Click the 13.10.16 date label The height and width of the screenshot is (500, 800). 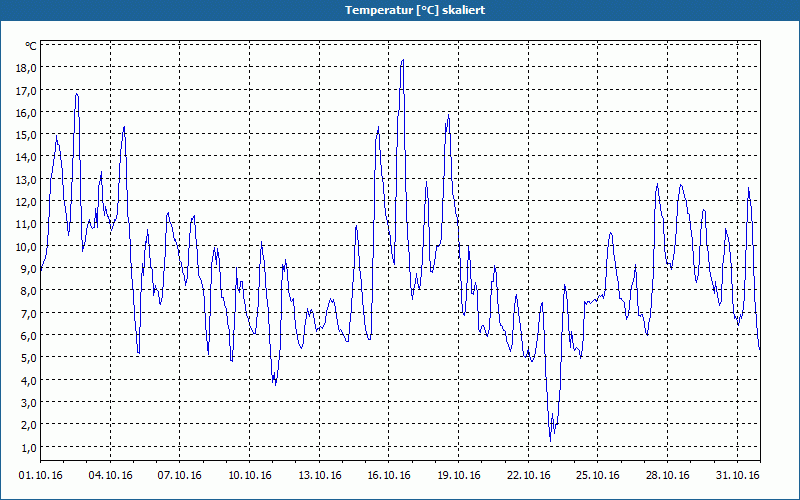pyautogui.click(x=319, y=475)
